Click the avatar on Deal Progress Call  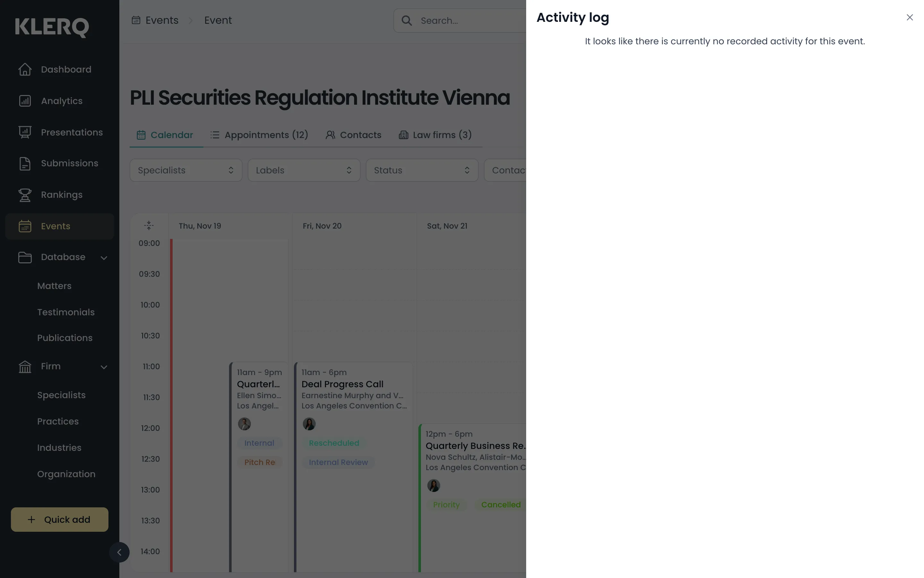click(309, 424)
